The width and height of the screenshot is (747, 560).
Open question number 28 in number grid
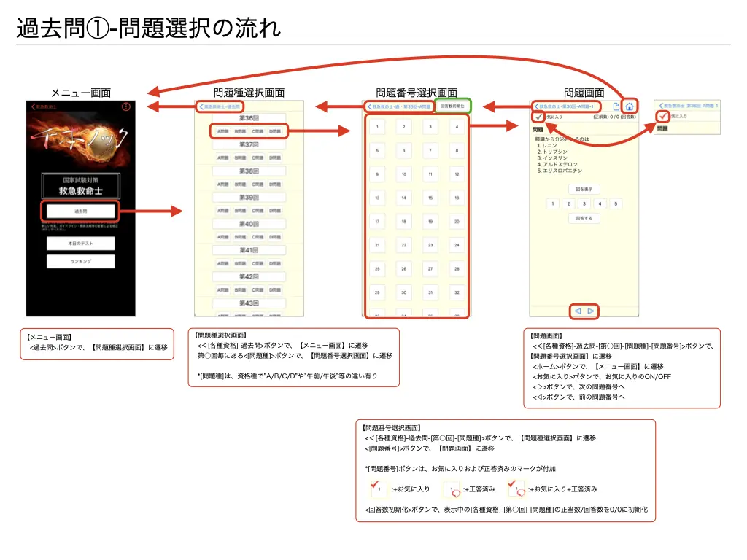point(457,269)
